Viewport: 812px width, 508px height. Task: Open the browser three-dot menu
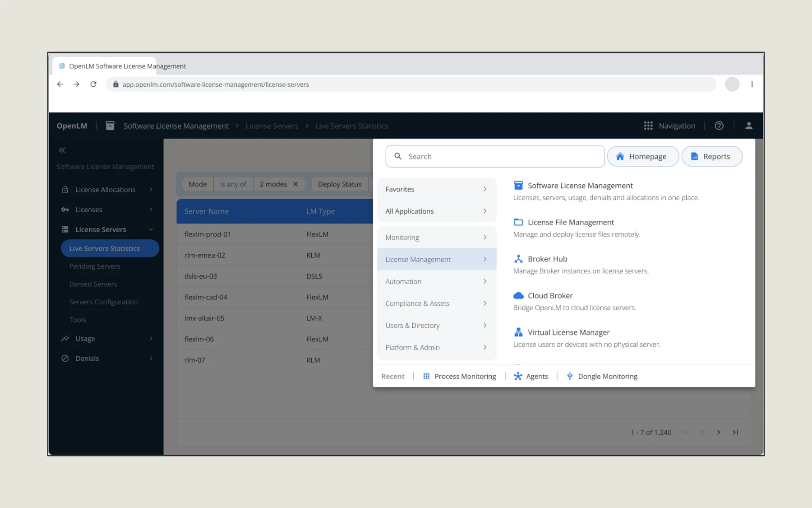tap(752, 84)
